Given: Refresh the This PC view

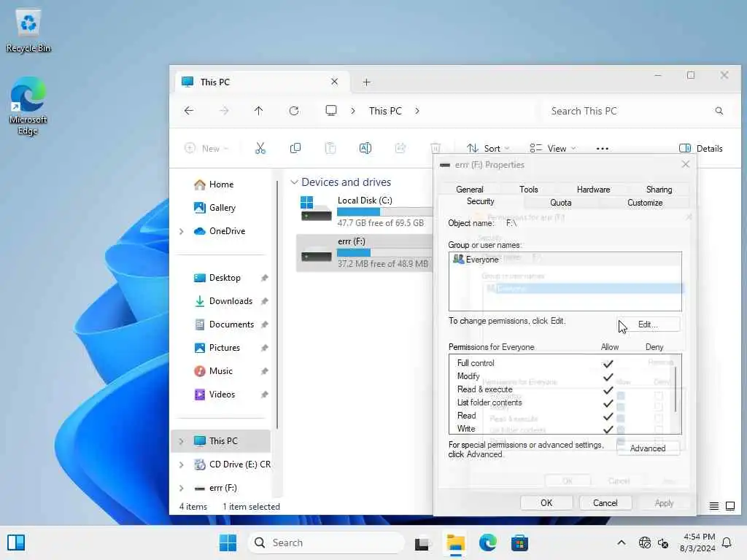Looking at the screenshot, I should [294, 111].
